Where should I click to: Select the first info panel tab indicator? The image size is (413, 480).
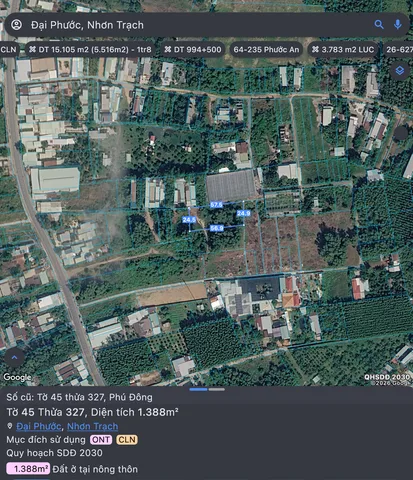[198, 389]
